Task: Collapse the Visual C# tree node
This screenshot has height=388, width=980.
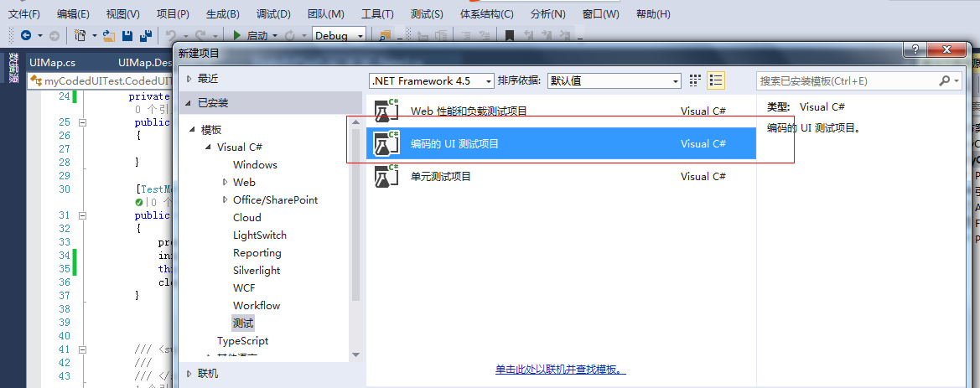Action: (208, 147)
